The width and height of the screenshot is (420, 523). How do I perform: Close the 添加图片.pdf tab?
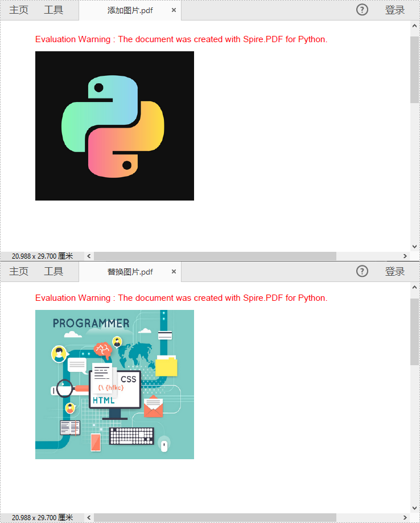coord(174,10)
